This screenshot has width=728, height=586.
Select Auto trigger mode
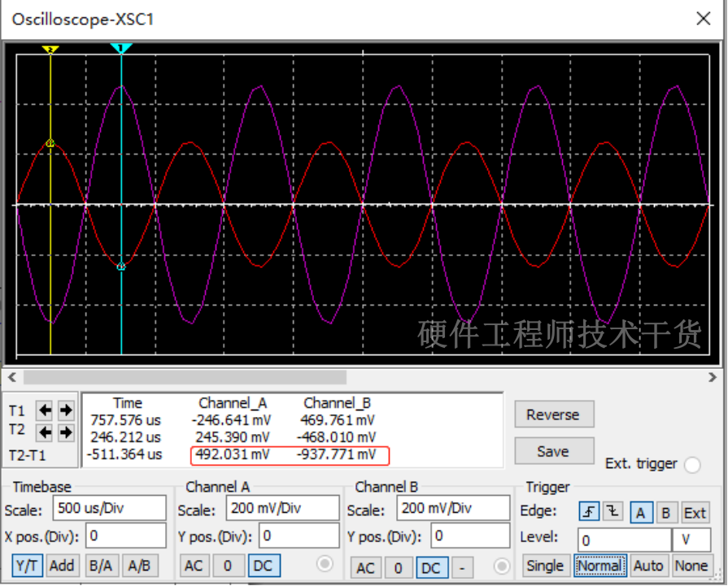648,566
